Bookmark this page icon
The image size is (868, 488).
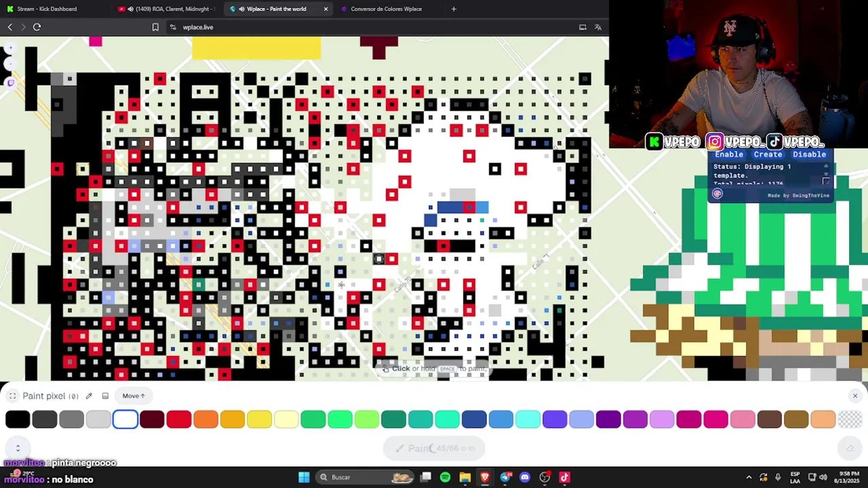coord(155,27)
